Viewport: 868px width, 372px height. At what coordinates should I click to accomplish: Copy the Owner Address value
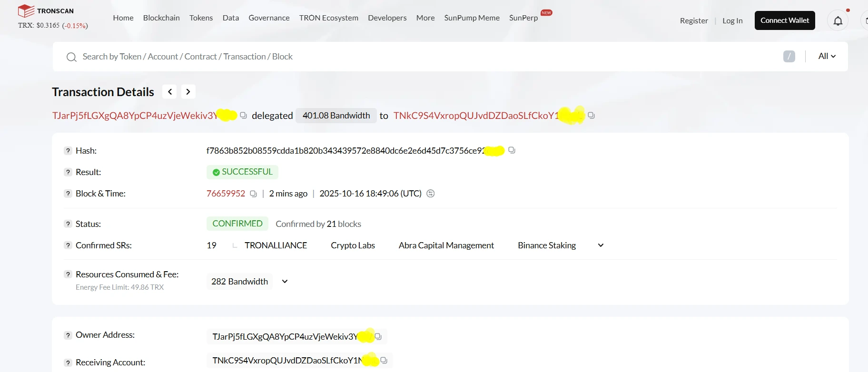pos(378,336)
